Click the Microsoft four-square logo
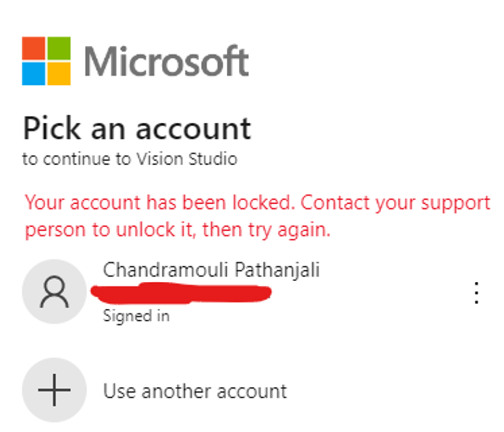This screenshot has height=432, width=504. point(46,61)
